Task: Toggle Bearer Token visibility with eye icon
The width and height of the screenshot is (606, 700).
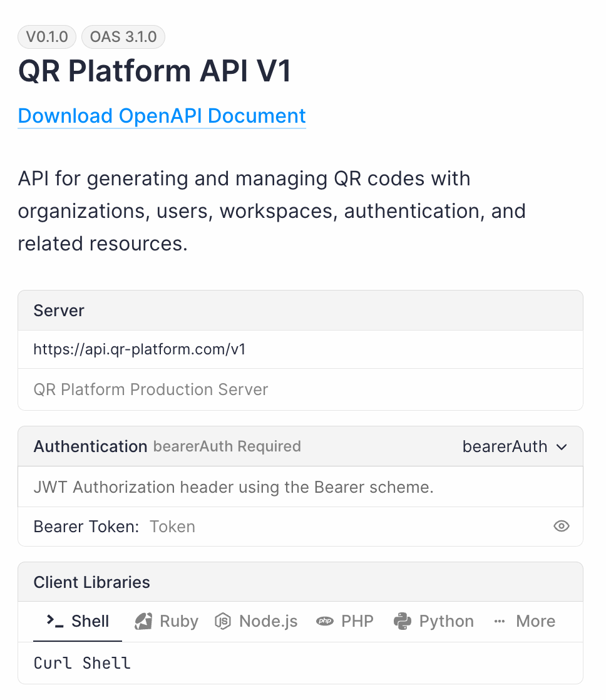Action: pyautogui.click(x=562, y=527)
